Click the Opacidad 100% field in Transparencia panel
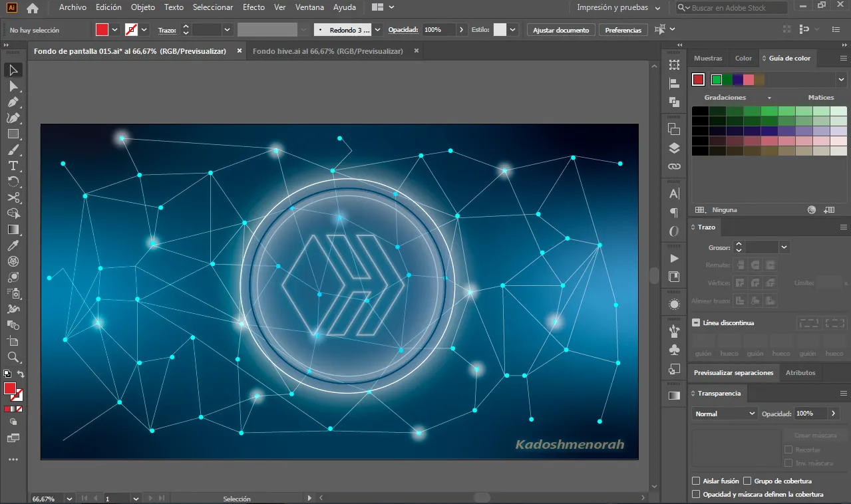 (x=810, y=414)
